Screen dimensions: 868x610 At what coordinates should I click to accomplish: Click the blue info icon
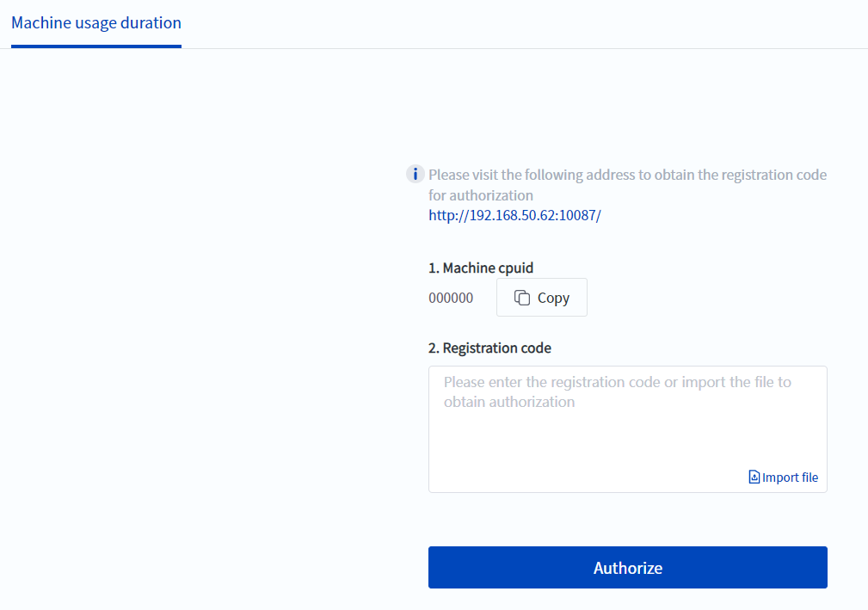click(x=415, y=175)
